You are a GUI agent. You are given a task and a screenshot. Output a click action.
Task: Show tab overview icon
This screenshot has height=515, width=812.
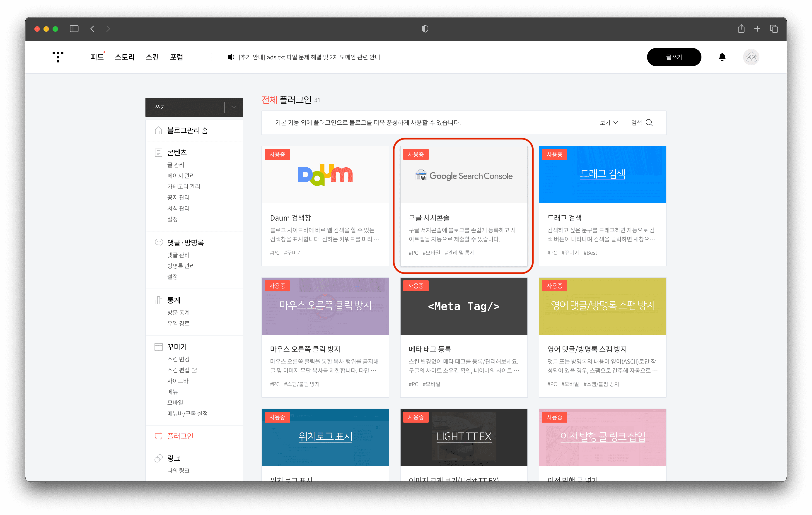(x=774, y=29)
